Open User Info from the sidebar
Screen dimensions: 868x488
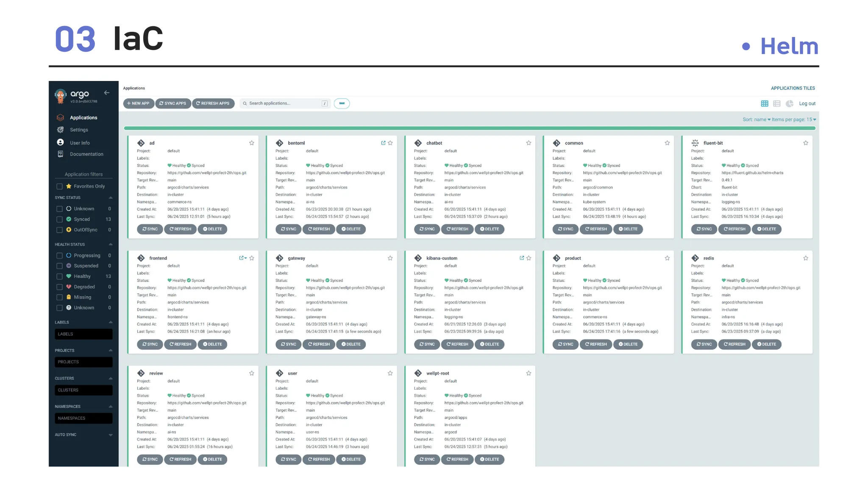pyautogui.click(x=61, y=142)
